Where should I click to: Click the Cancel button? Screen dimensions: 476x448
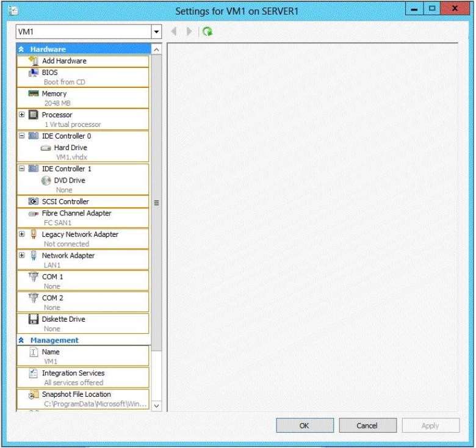tap(367, 425)
